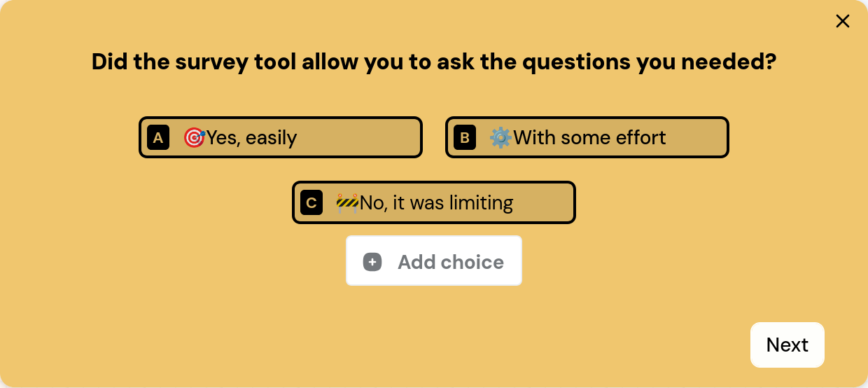This screenshot has height=388, width=868.
Task: Click the survey question heading text
Action: click(x=434, y=62)
